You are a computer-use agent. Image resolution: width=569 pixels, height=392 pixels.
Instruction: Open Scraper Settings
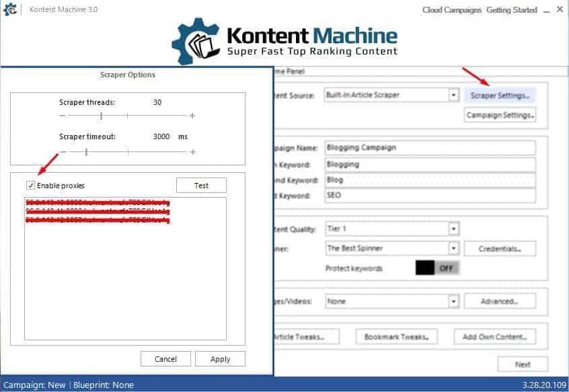[500, 95]
